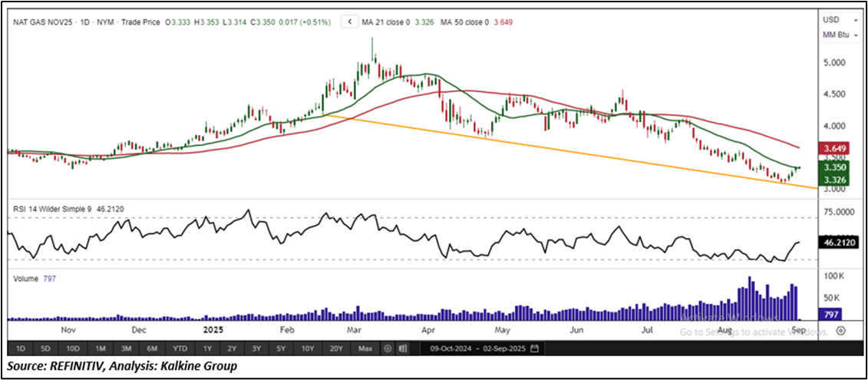Click the Mar month marker on time axis
The image size is (868, 380).
click(353, 331)
